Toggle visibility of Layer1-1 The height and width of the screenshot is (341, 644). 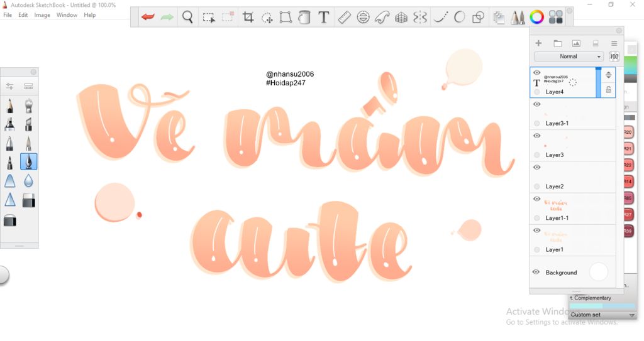[536, 199]
